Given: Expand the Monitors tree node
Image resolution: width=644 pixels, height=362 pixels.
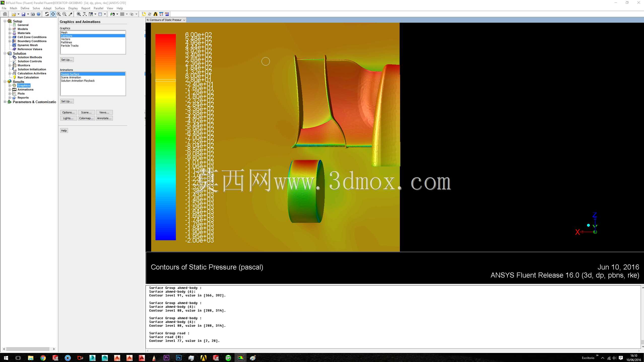Looking at the screenshot, I should (10, 65).
